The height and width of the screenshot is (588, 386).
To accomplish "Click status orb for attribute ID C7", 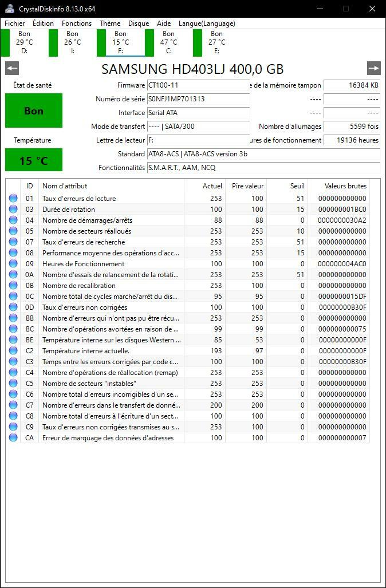I will click(x=13, y=405).
